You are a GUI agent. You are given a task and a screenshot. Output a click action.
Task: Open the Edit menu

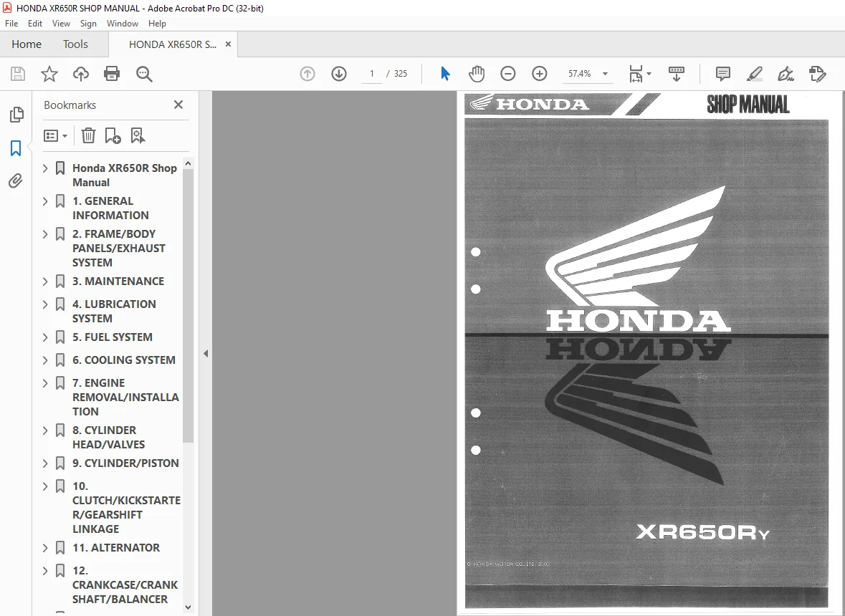35,24
